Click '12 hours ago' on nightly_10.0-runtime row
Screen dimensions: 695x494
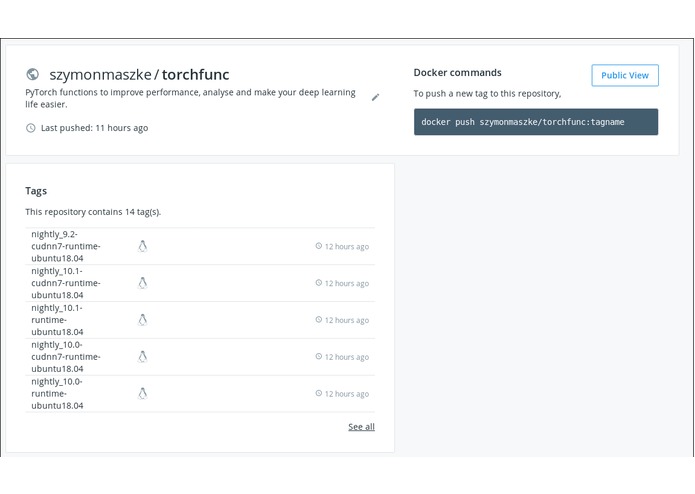[347, 394]
